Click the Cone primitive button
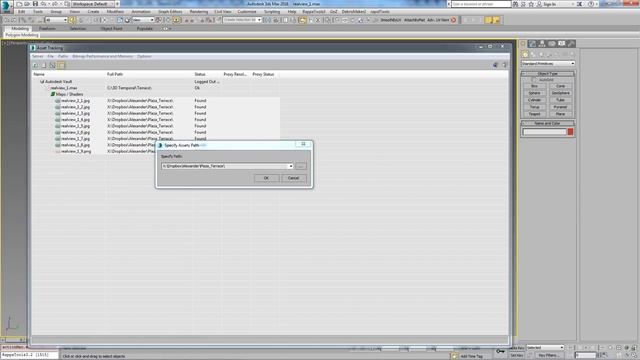 pos(560,86)
